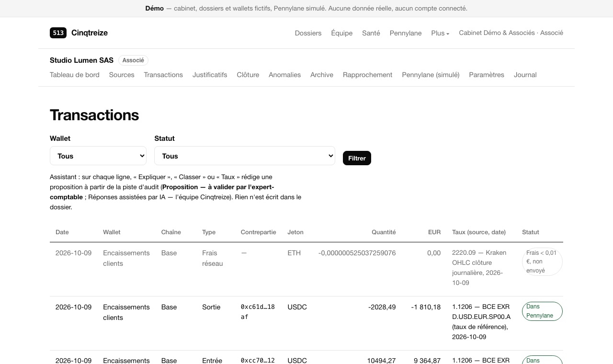Click the Entrée type cell
This screenshot has height=364, width=613.
click(x=212, y=361)
